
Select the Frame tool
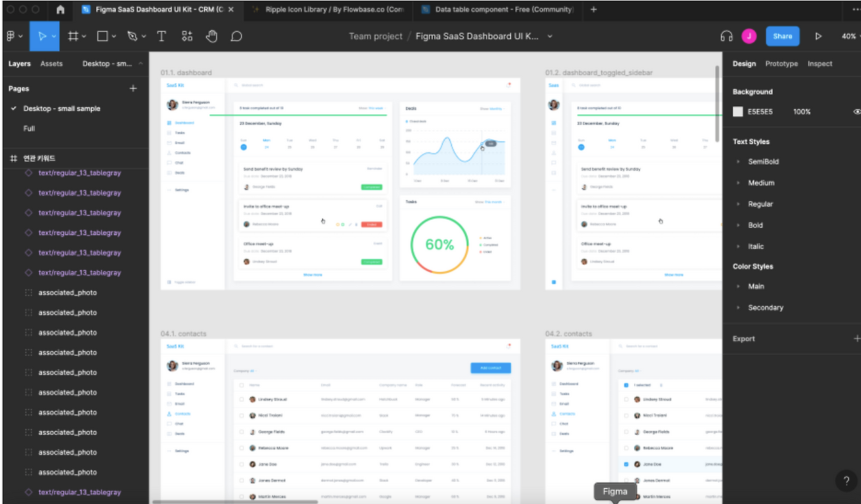(x=74, y=36)
